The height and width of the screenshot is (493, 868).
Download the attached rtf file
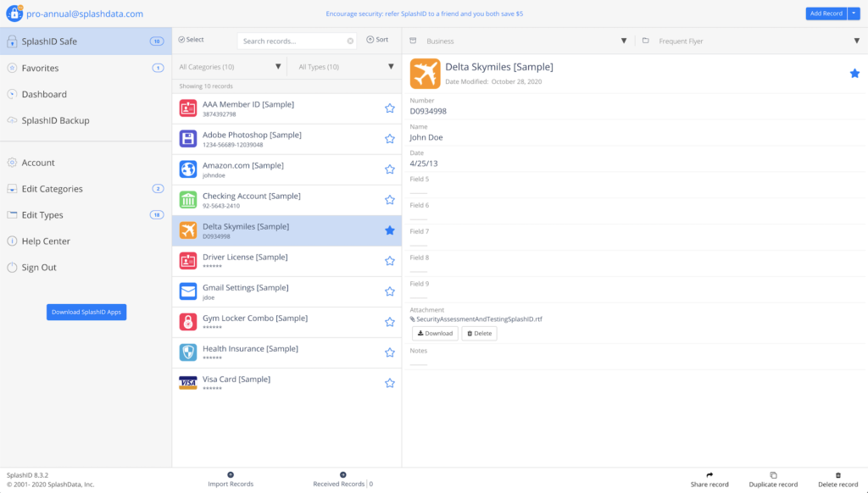click(x=435, y=334)
